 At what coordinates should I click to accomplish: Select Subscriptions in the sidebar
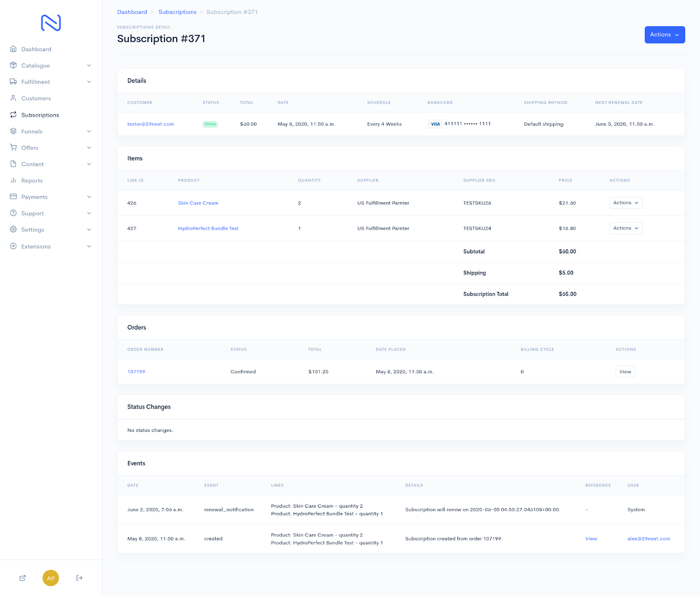point(40,115)
